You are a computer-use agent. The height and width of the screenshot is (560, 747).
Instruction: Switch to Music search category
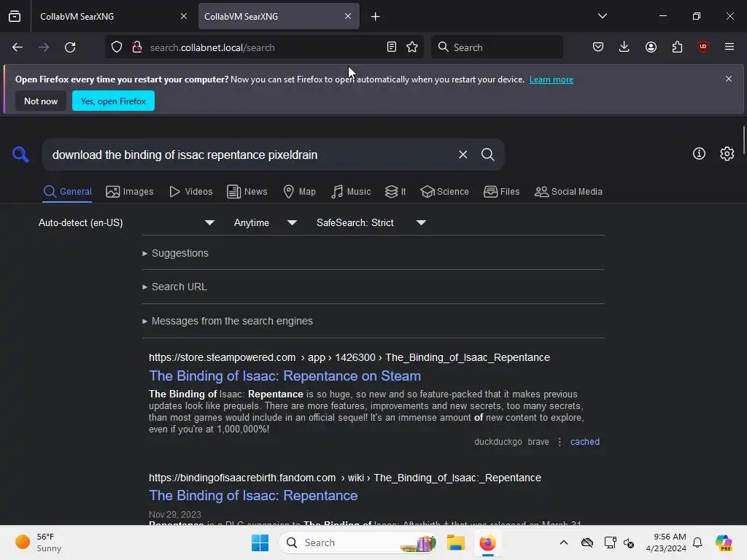351,192
